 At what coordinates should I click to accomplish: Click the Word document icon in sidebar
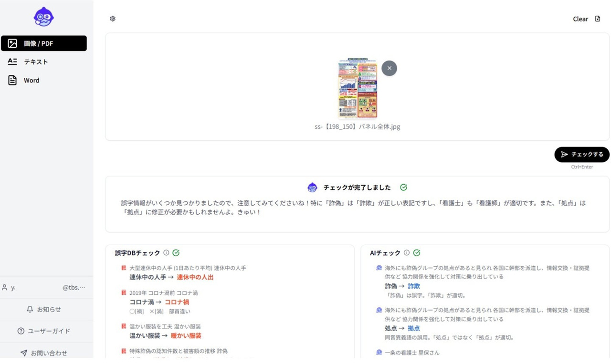[x=12, y=80]
